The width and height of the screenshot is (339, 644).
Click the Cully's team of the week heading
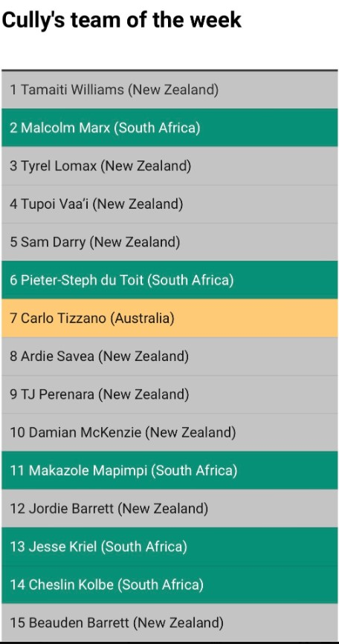[x=122, y=21]
